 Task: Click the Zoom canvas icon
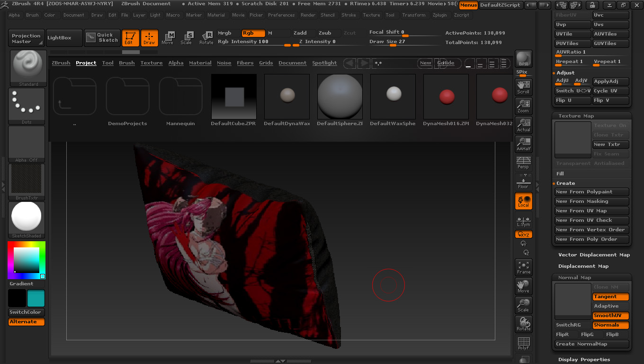click(523, 106)
